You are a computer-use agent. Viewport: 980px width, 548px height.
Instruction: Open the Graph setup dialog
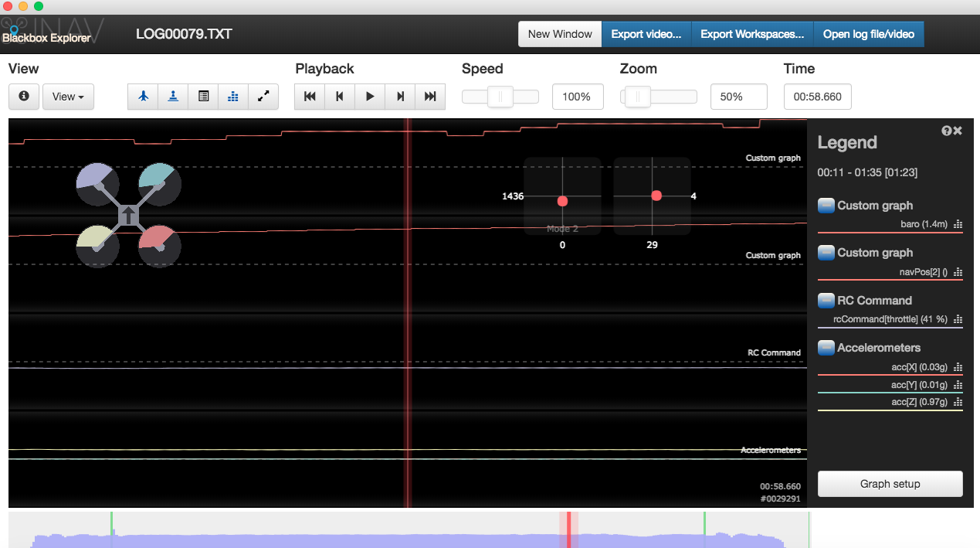click(890, 483)
